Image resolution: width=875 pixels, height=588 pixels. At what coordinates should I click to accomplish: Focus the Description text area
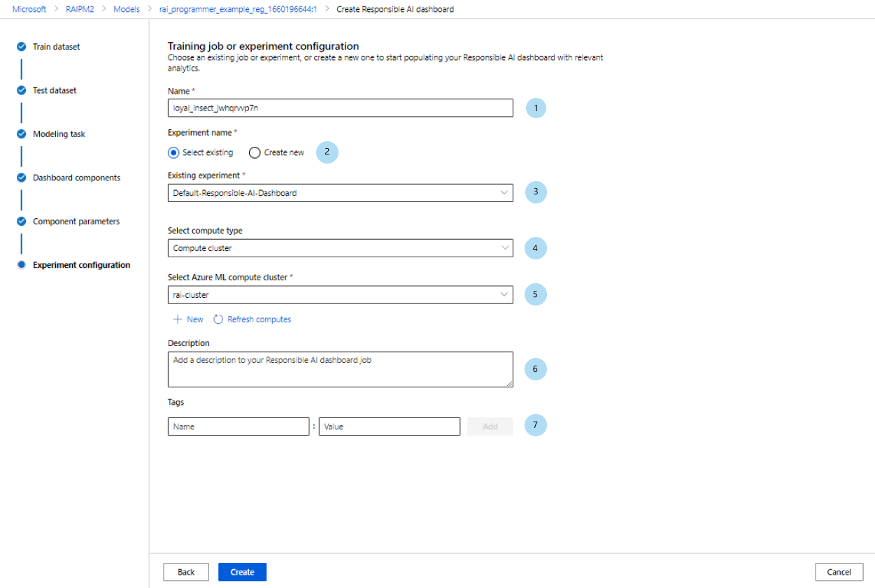(x=340, y=369)
